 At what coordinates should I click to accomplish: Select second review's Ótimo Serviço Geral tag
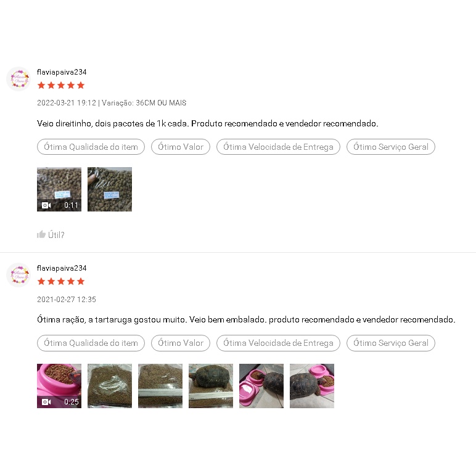click(x=391, y=343)
